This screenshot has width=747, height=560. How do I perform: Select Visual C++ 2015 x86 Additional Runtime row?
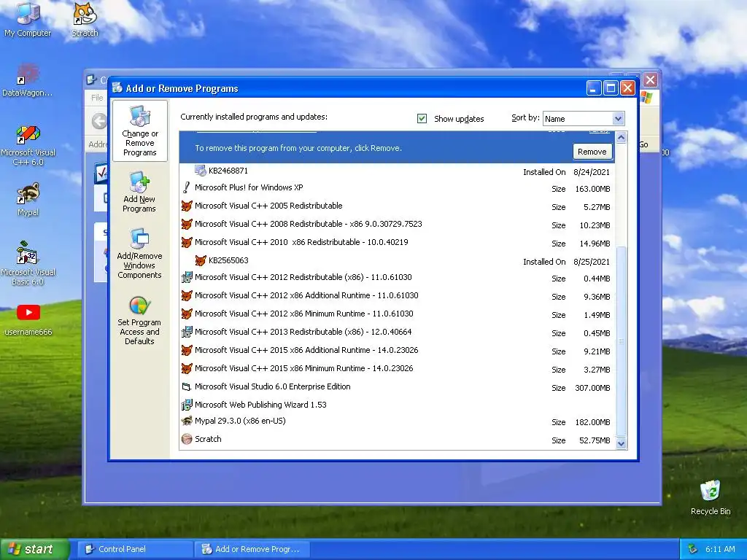pos(396,351)
